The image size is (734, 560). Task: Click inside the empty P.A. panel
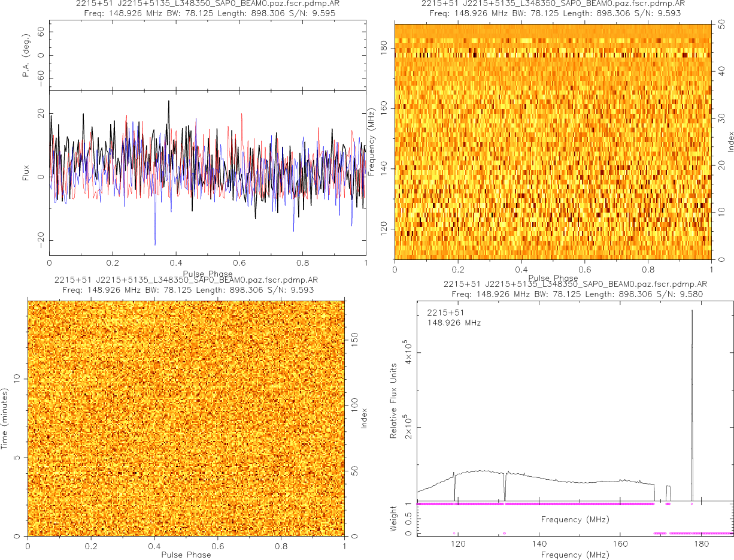[x=207, y=55]
